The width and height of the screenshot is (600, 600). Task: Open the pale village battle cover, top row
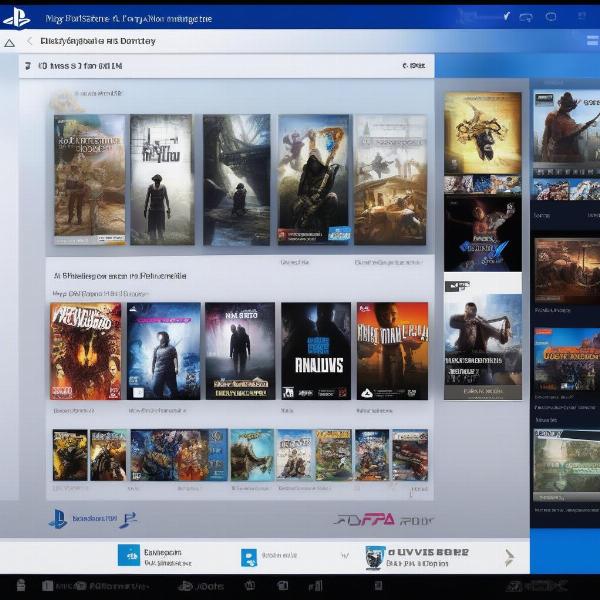click(390, 179)
